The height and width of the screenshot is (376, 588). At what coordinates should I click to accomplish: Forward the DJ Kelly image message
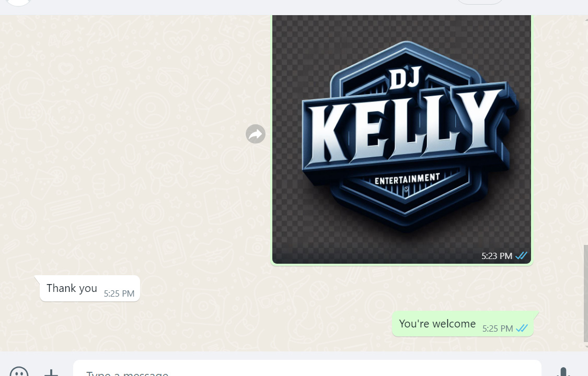click(x=256, y=134)
